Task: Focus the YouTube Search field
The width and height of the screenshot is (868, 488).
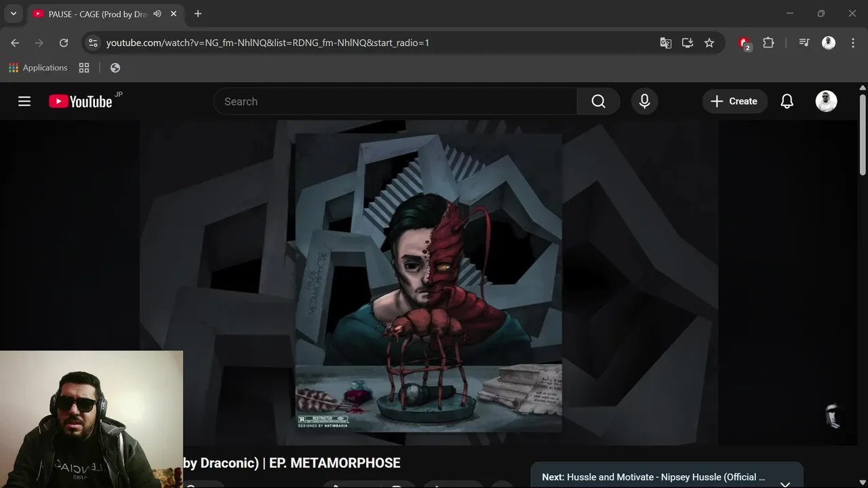Action: (x=395, y=102)
